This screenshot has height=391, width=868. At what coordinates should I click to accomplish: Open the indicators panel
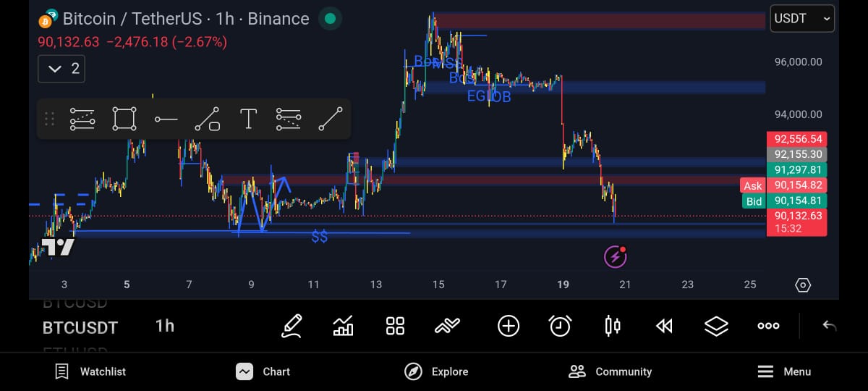344,326
